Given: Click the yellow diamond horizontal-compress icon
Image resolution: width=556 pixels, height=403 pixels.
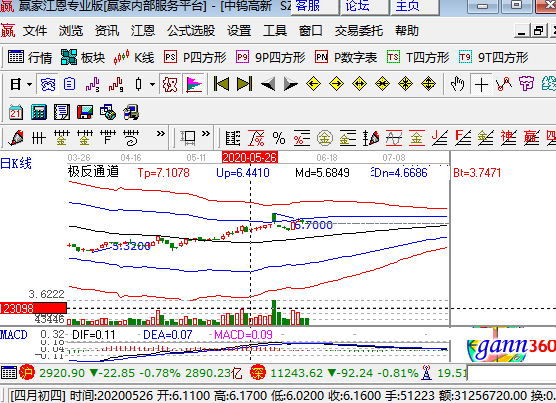Looking at the screenshot, I should point(382,84).
